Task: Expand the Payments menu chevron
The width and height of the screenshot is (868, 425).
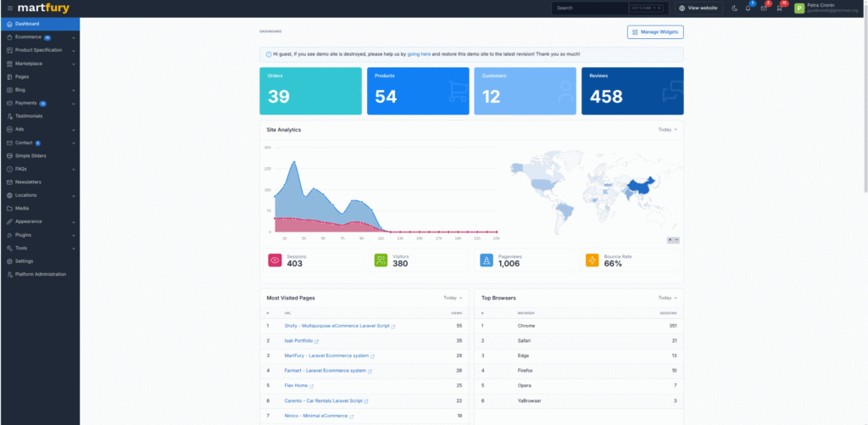Action: [74, 103]
